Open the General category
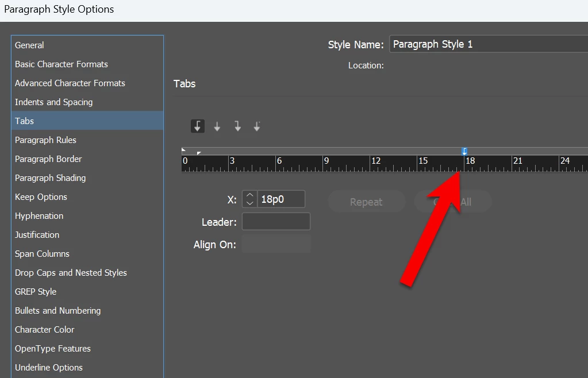Viewport: 588px width, 378px height. coord(87,45)
